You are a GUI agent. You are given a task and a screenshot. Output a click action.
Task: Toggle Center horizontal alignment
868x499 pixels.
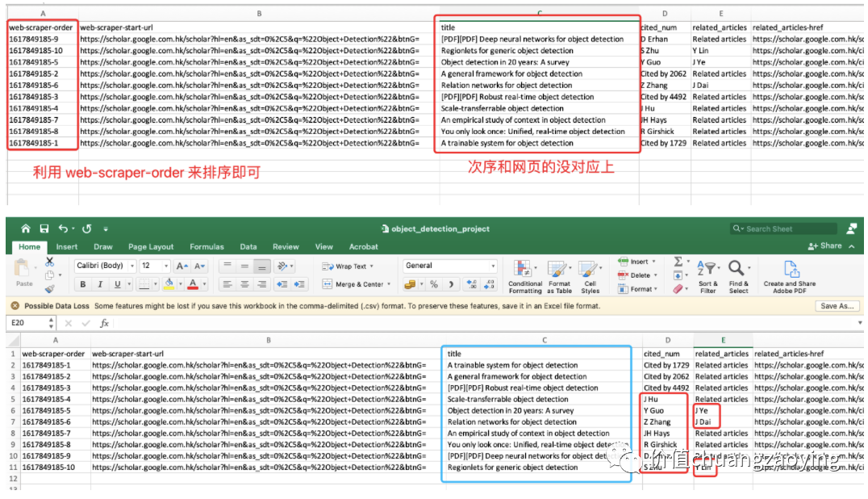(244, 284)
